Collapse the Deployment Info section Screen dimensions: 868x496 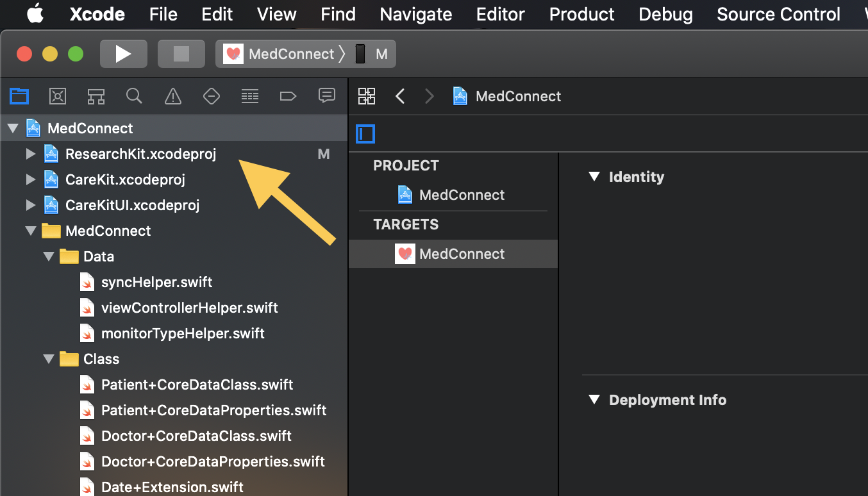(594, 400)
